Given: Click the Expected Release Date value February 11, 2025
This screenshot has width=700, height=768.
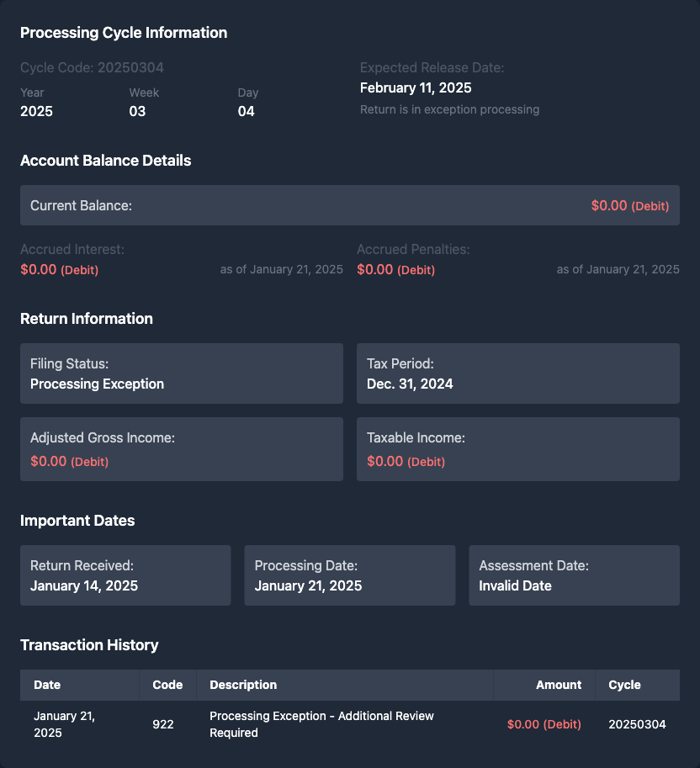Looking at the screenshot, I should pos(416,87).
